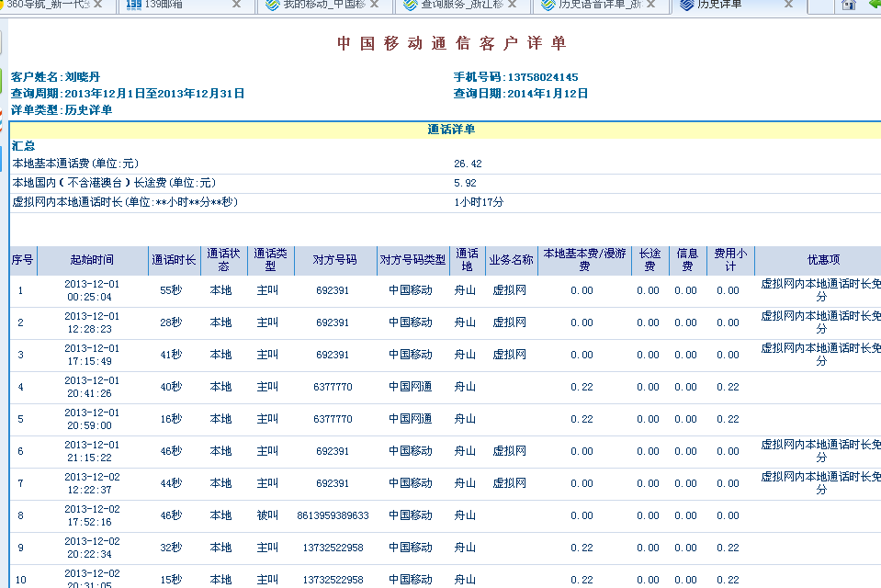Viewport: 881px width, 588px height.
Task: Click the 通话时长 column header
Action: [174, 261]
